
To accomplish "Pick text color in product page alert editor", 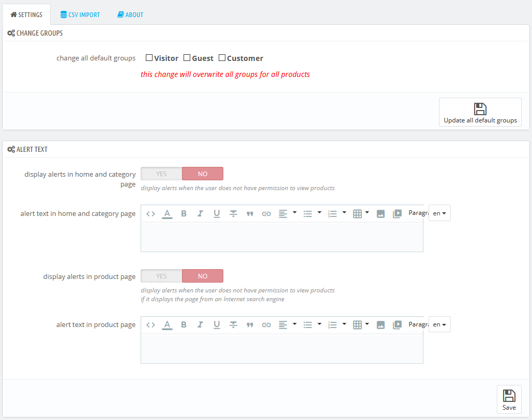I will coord(167,325).
